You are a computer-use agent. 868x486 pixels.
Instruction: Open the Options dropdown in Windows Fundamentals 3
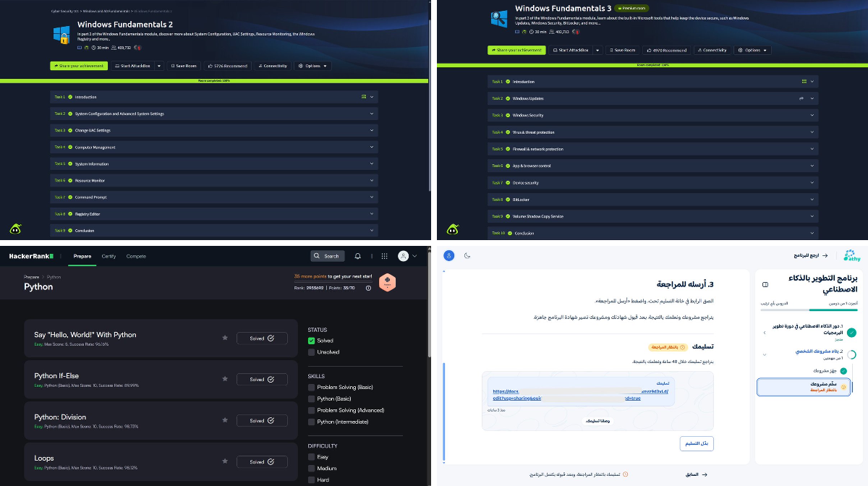coord(753,50)
